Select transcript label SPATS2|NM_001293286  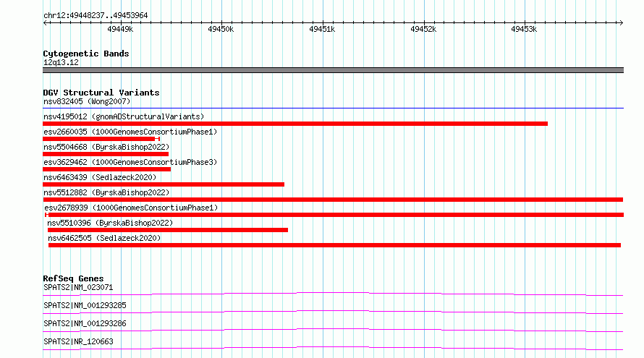click(85, 323)
